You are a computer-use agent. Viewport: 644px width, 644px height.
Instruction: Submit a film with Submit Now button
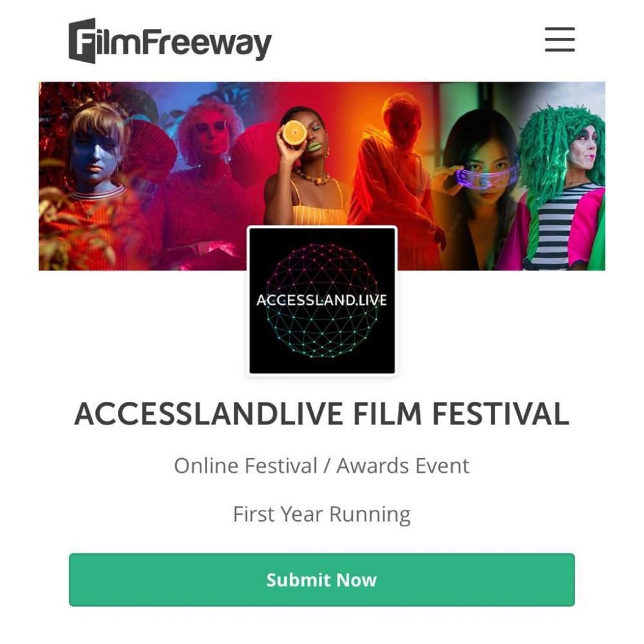point(321,580)
